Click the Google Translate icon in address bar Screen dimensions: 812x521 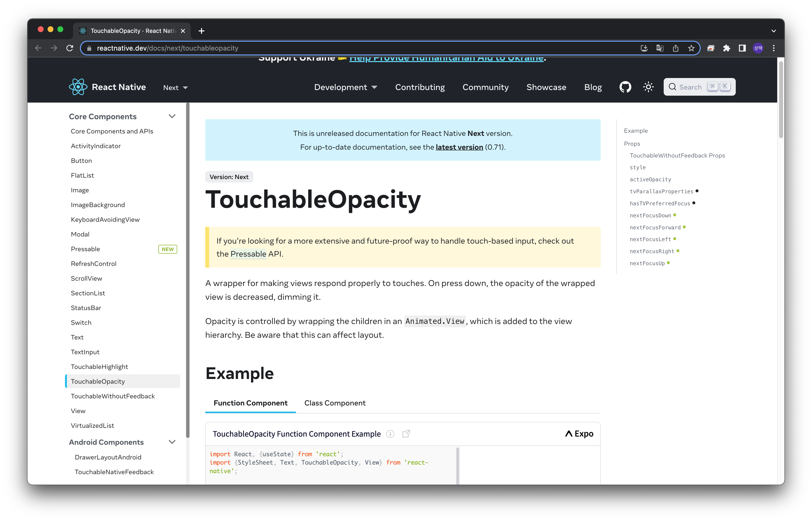click(660, 48)
